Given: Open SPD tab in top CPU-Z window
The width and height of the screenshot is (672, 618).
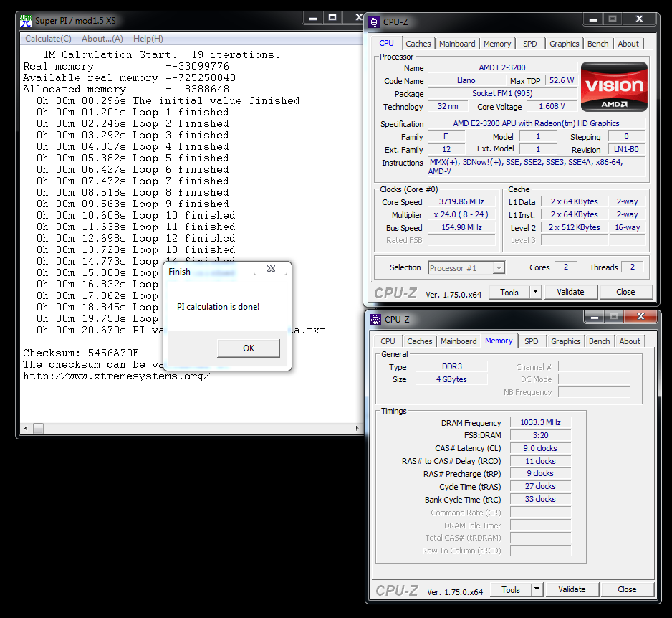Looking at the screenshot, I should [x=530, y=44].
